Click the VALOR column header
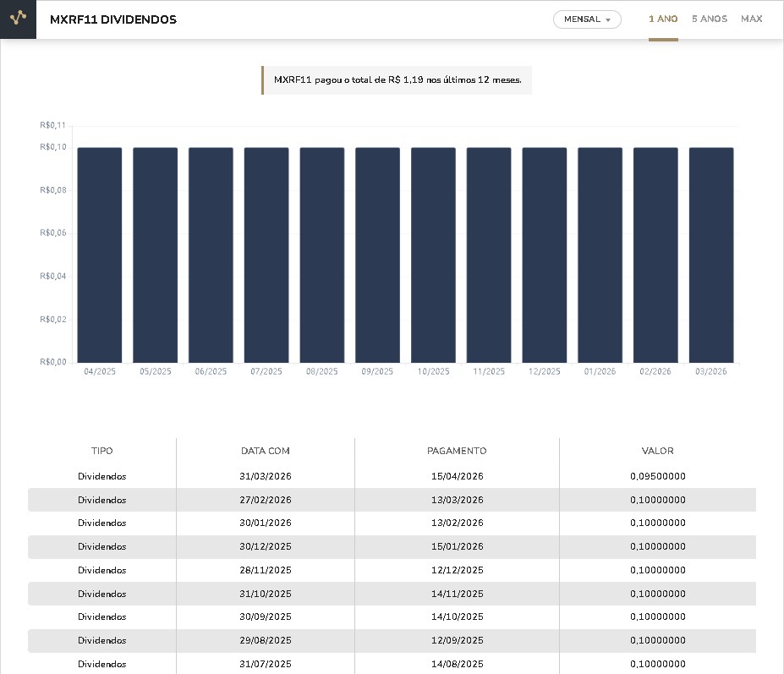This screenshot has width=784, height=674. pyautogui.click(x=657, y=451)
